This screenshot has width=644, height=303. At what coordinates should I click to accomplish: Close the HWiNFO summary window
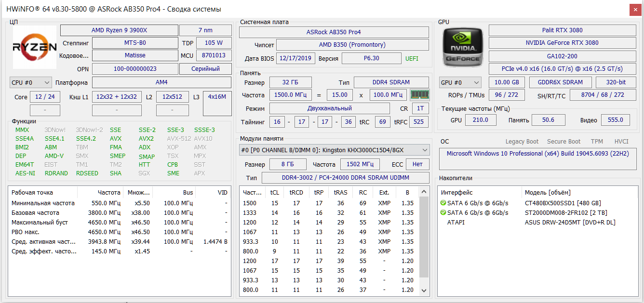(635, 9)
